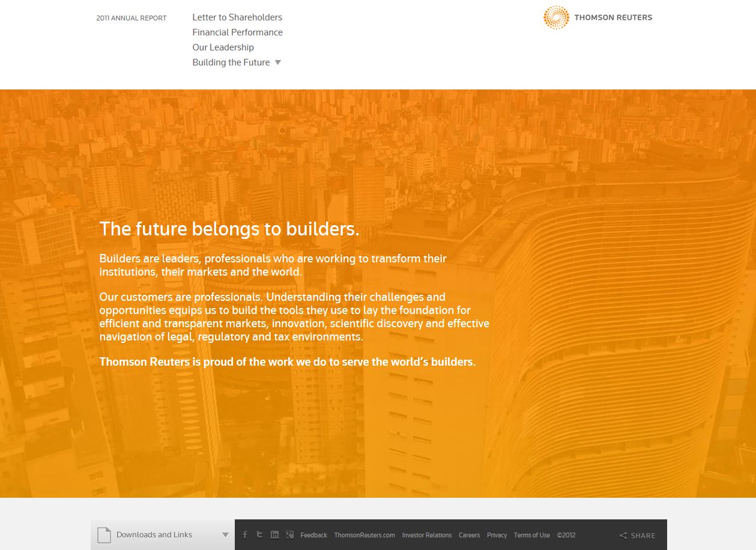
Task: Open the Downloads and Links panel
Action: pyautogui.click(x=154, y=535)
